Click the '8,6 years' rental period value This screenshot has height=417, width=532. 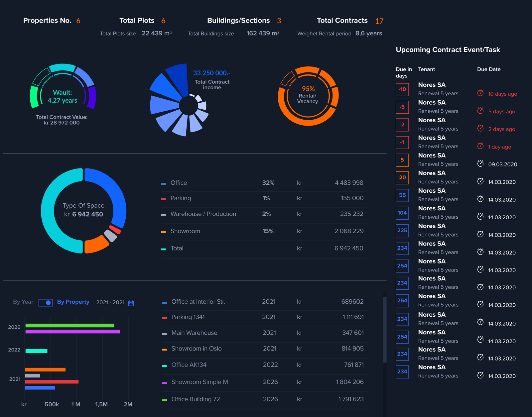(x=369, y=33)
